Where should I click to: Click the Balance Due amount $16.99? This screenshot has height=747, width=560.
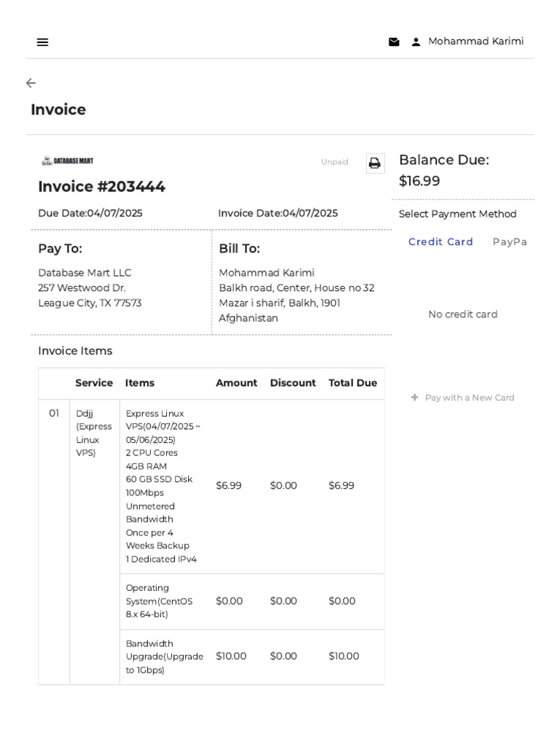click(419, 181)
